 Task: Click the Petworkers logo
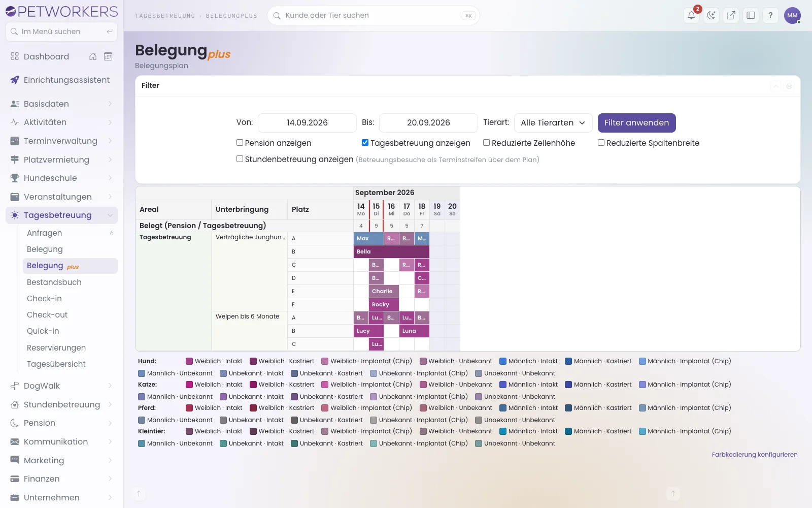(61, 11)
